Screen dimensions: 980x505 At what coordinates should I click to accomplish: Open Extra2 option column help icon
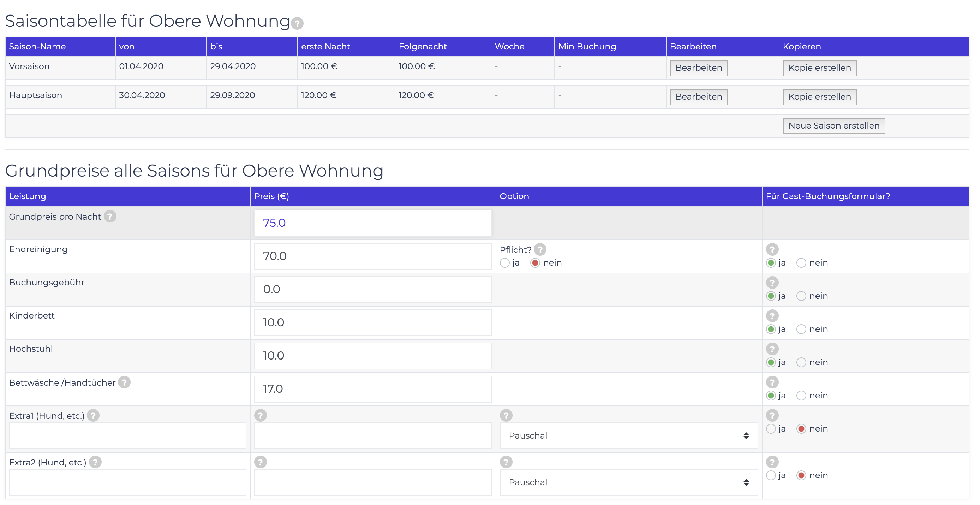point(506,462)
